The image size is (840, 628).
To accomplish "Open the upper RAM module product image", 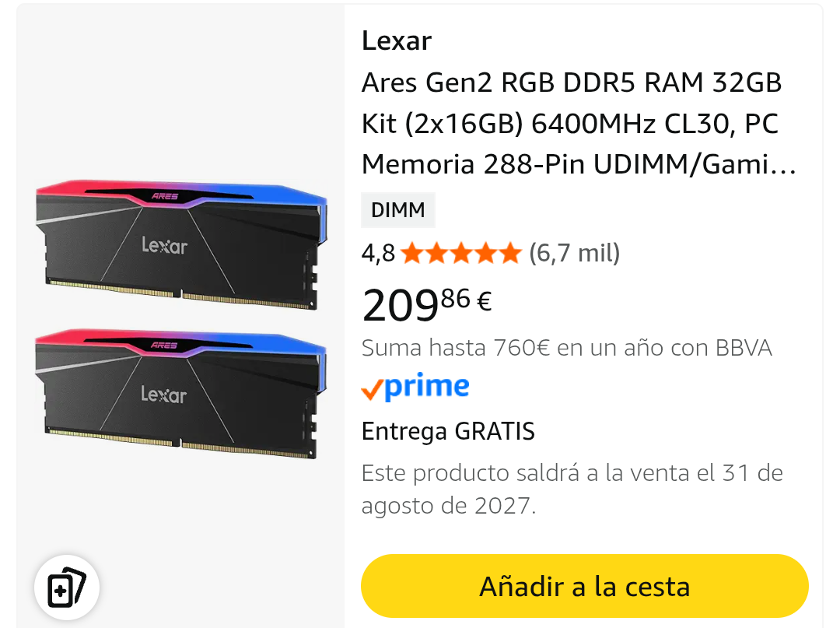I will pyautogui.click(x=181, y=245).
